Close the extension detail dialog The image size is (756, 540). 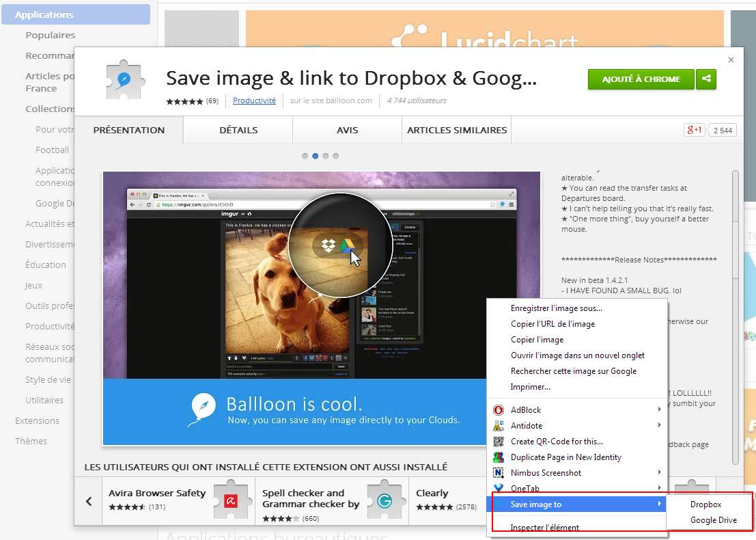pos(731,60)
